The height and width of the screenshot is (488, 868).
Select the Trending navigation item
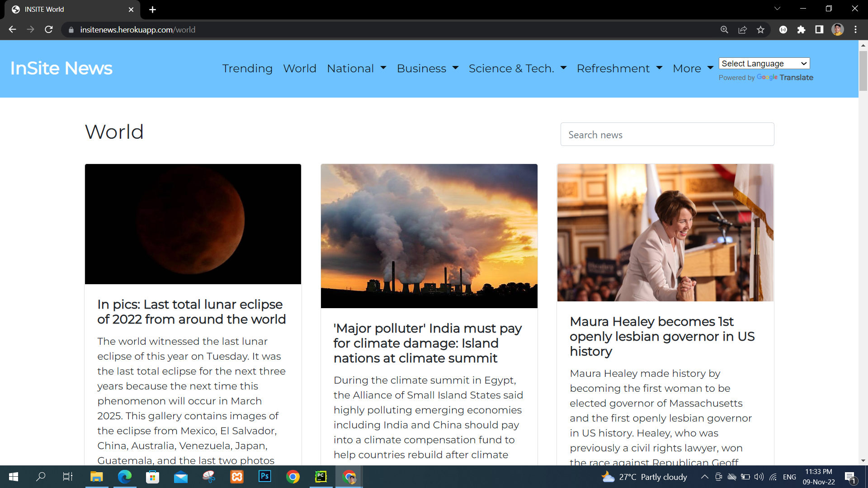click(247, 68)
